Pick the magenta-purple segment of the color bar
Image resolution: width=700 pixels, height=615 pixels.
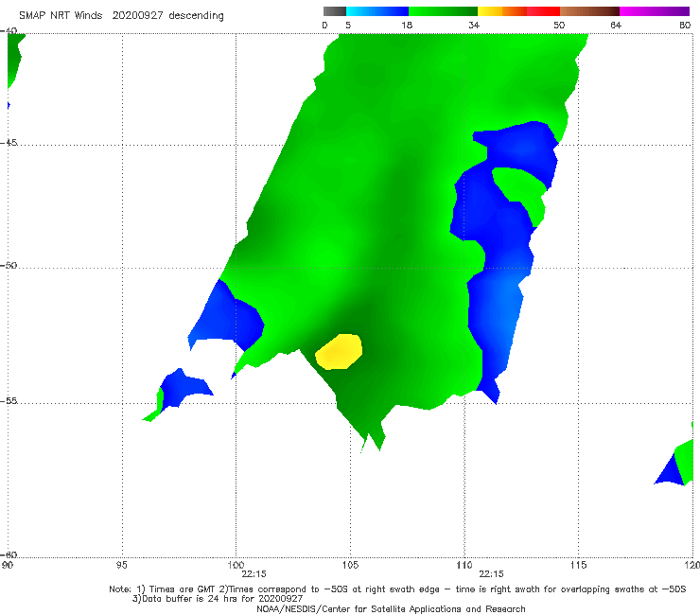pos(655,11)
